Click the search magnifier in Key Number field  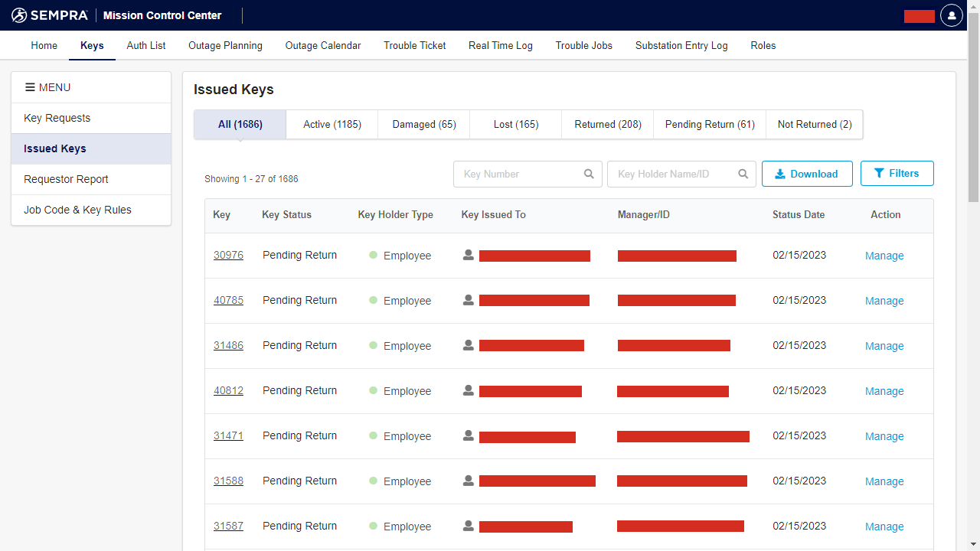589,174
